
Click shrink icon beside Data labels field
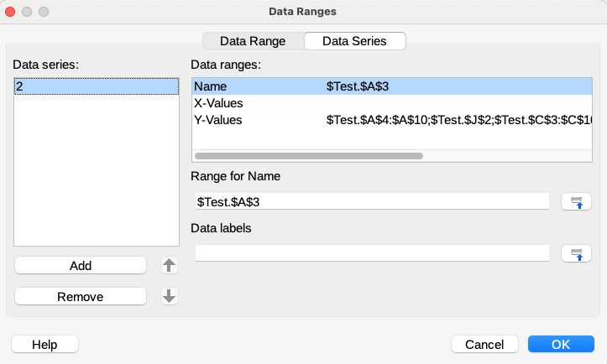[x=576, y=253]
